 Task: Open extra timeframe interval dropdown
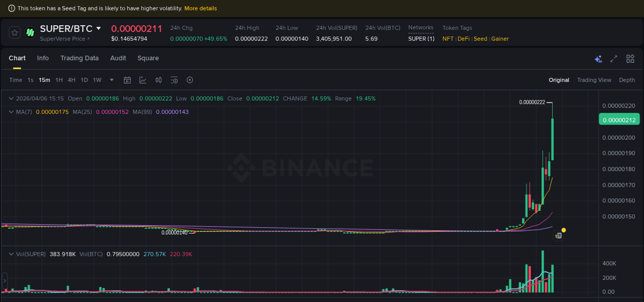click(111, 80)
